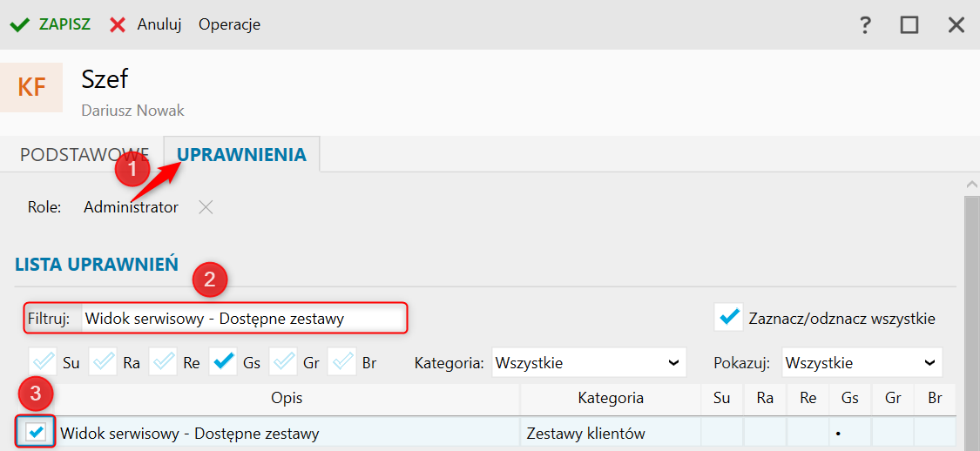This screenshot has height=451, width=980.
Task: Toggle the Br filter checkbox
Action: (341, 362)
